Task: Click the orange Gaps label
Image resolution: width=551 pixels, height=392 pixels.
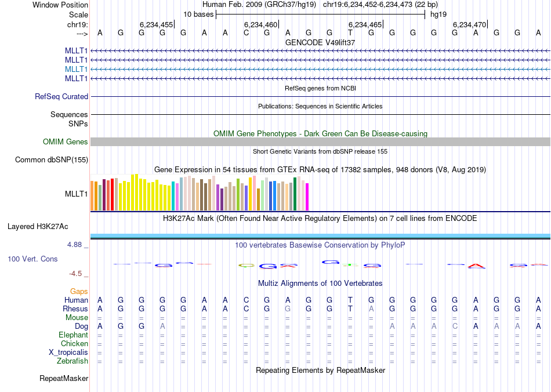Action: click(x=79, y=292)
